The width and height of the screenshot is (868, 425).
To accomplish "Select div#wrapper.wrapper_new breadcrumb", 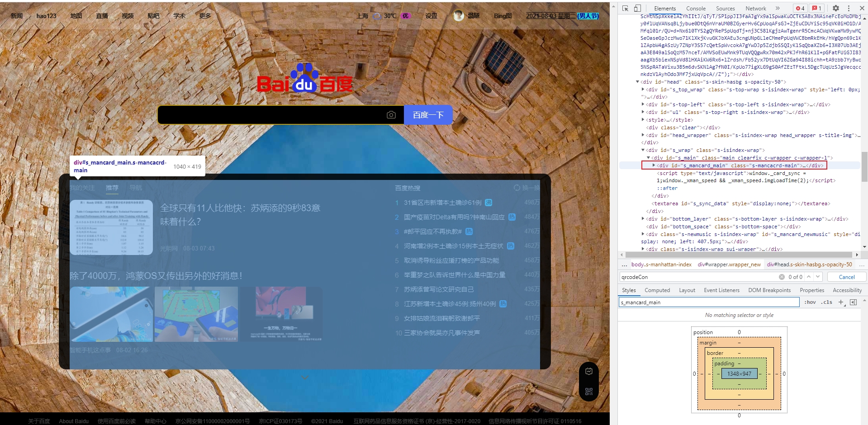I will tap(729, 264).
